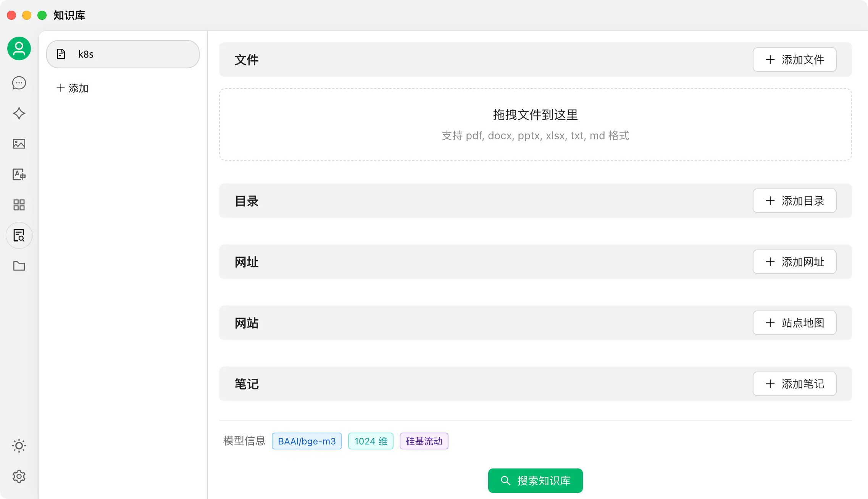Click the 模型信息 label

[244, 441]
